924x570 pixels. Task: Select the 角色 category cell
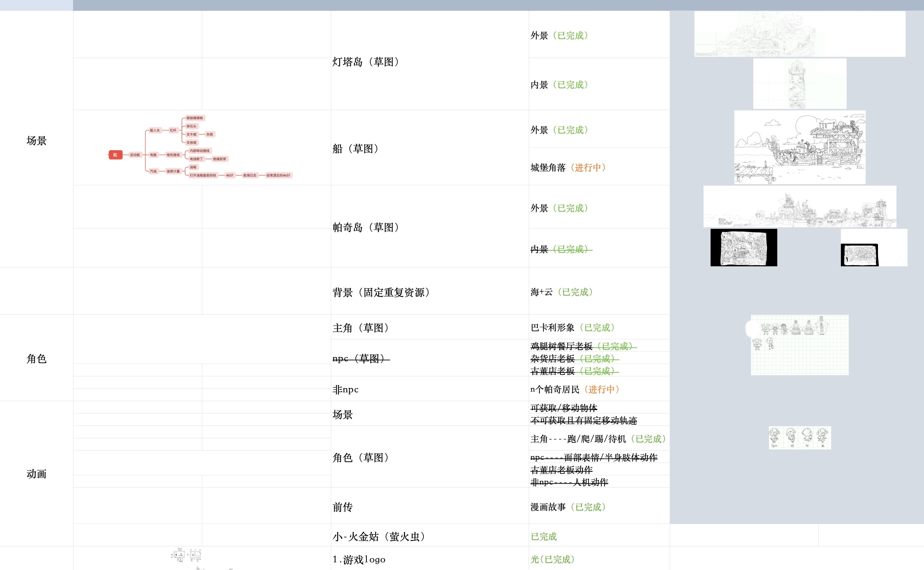pyautogui.click(x=37, y=358)
